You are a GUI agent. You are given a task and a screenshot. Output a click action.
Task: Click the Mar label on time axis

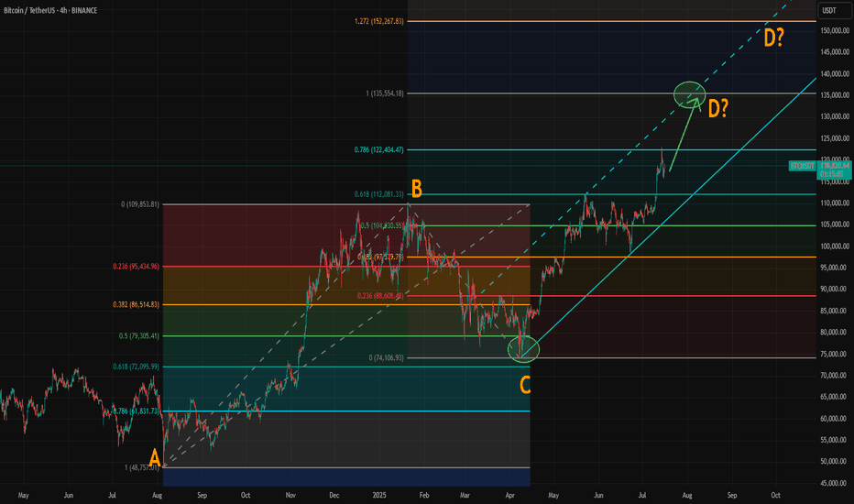pyautogui.click(x=465, y=495)
